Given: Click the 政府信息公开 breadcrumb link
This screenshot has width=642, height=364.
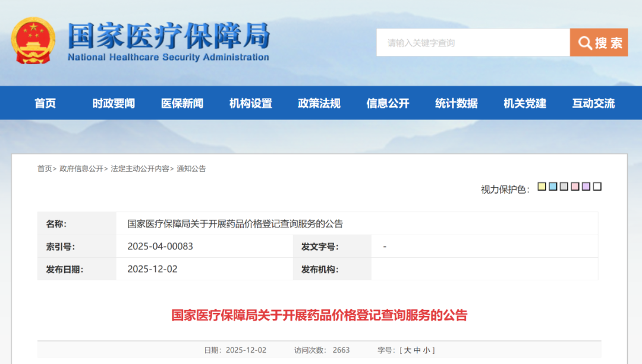Looking at the screenshot, I should pyautogui.click(x=81, y=169).
